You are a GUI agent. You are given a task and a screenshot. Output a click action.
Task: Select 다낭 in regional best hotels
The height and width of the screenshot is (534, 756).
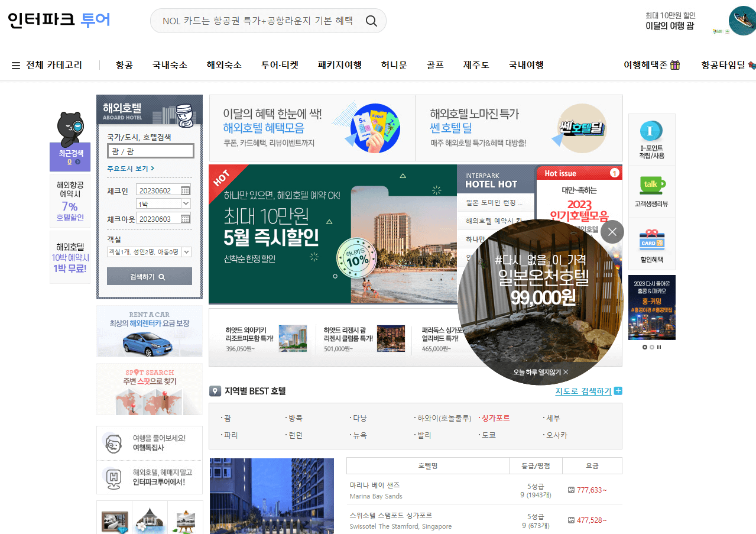tap(359, 418)
